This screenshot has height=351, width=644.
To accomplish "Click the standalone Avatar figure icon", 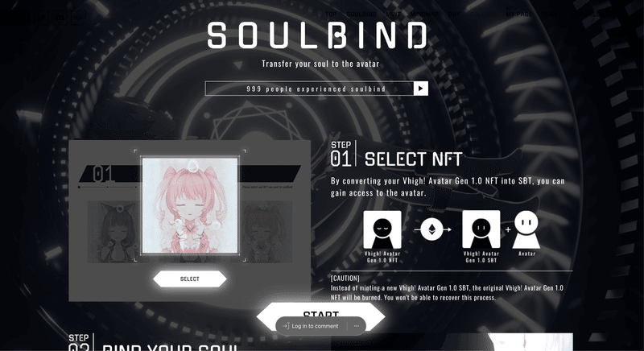I will pyautogui.click(x=526, y=229).
